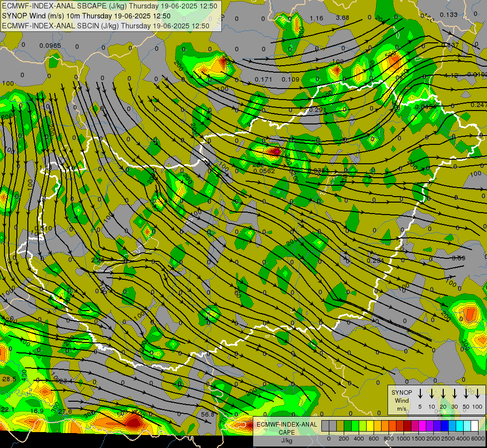
Task: Pick the olive CAPE legend swatch
Action: point(340,426)
